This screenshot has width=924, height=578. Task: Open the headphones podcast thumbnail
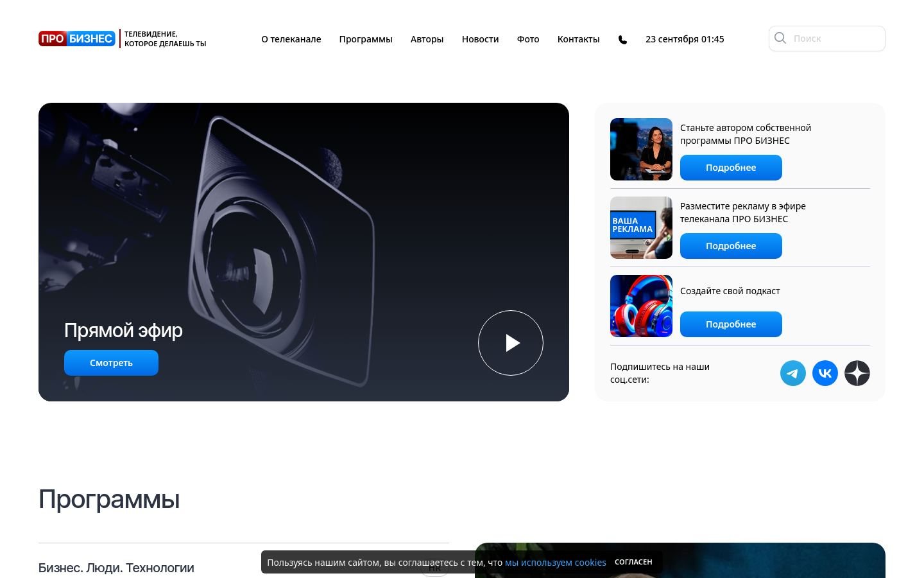[x=641, y=306]
